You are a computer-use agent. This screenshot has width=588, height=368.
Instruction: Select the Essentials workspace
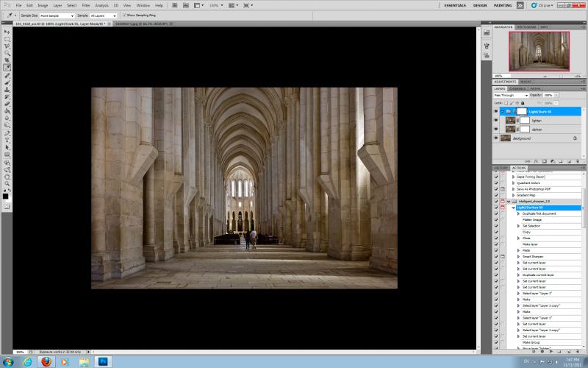click(x=455, y=6)
